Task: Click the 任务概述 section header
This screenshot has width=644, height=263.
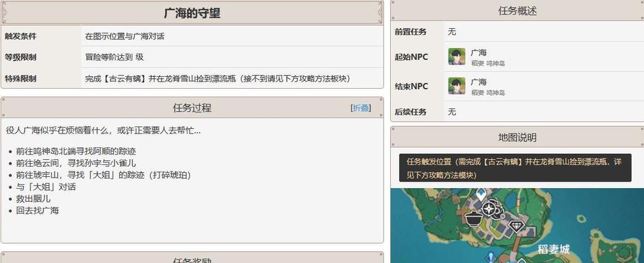Action: [517, 11]
